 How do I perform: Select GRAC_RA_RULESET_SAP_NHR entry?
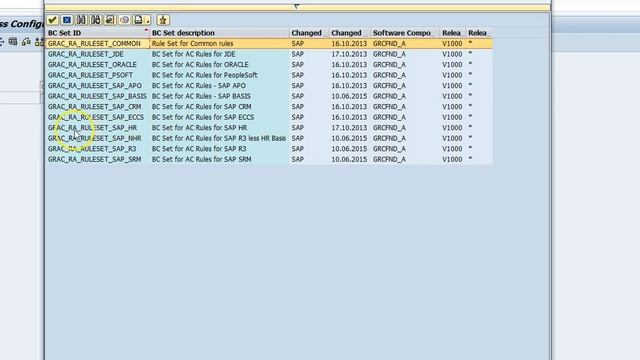(95, 138)
